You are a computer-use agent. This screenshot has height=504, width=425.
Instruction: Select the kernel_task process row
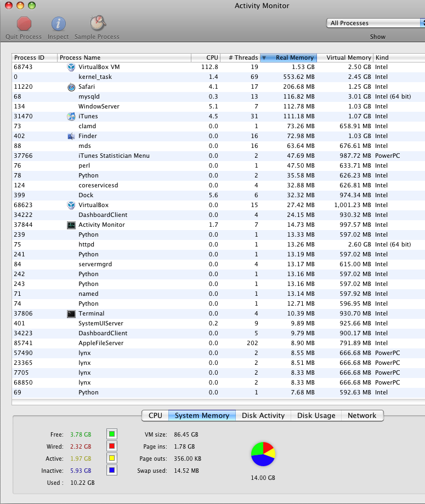pyautogui.click(x=218, y=77)
